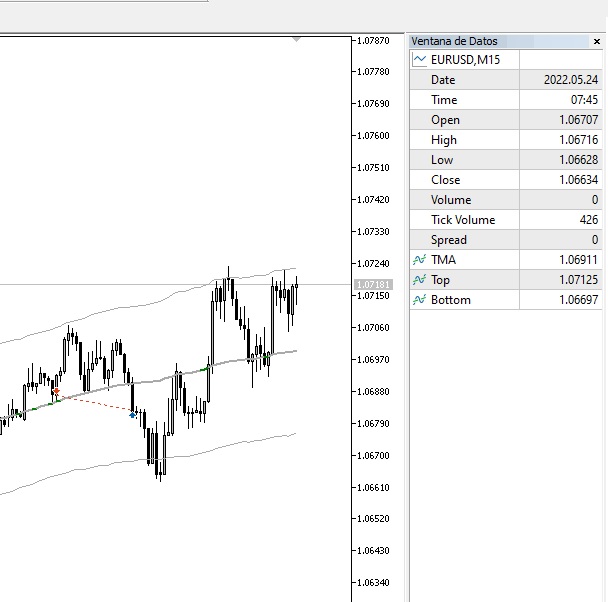Select the Date value 2022.05.24
Screen dimensions: 608x602
click(x=571, y=80)
